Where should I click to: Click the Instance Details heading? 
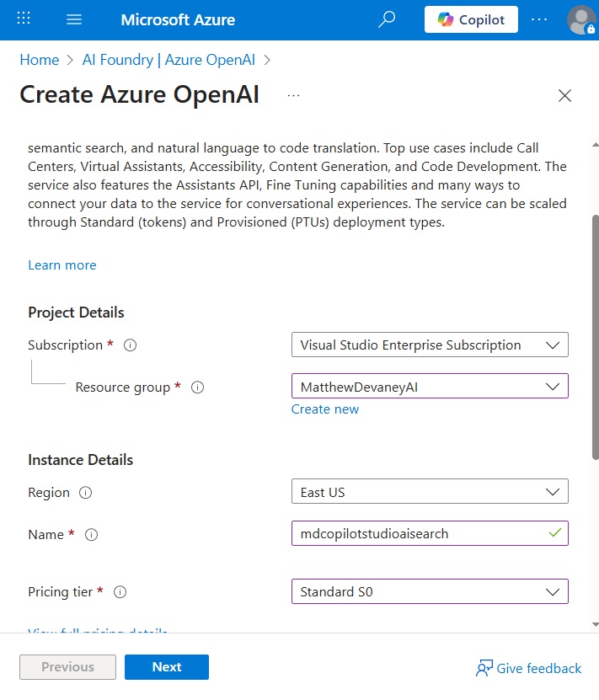80,460
